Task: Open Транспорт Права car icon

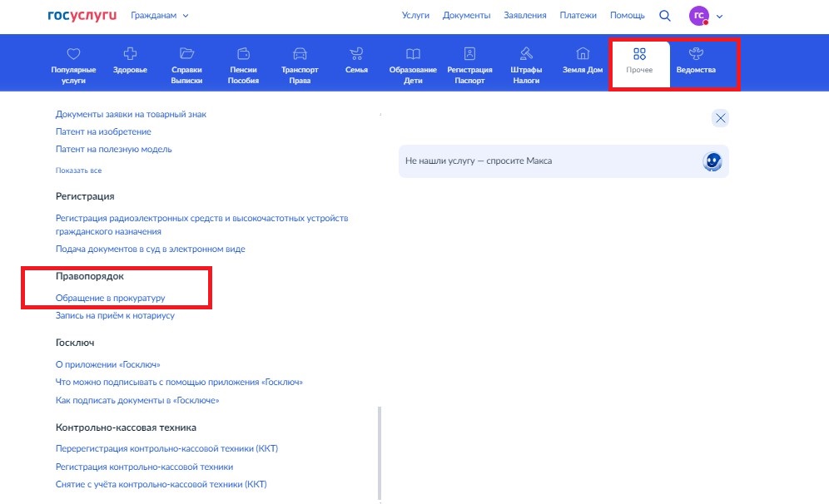Action: 300,53
